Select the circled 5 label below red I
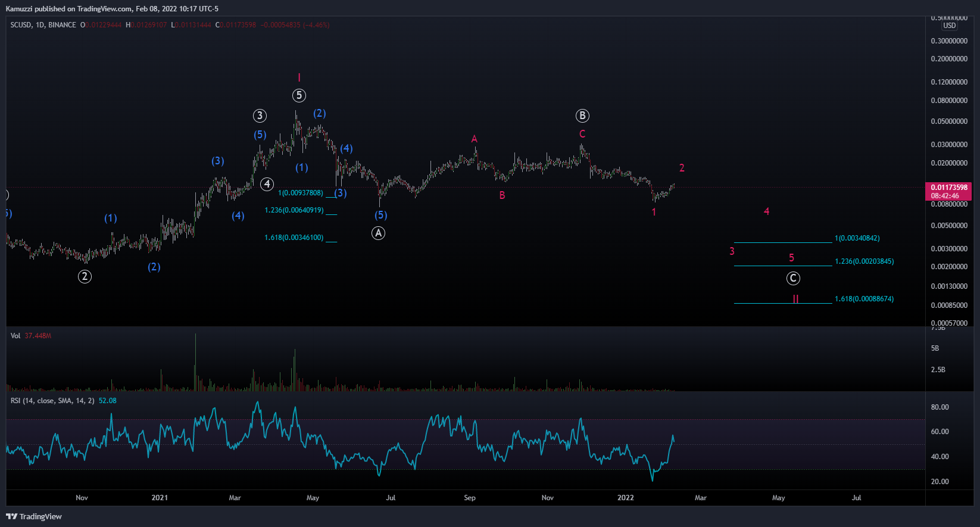Viewport: 980px width, 527px height. (x=299, y=95)
